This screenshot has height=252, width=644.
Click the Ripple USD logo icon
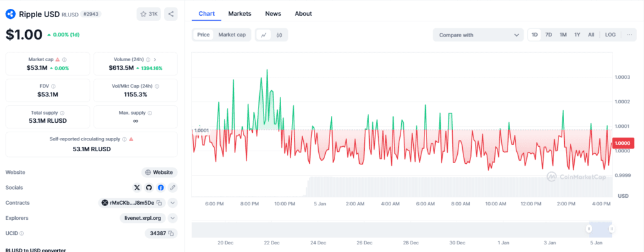pyautogui.click(x=10, y=14)
